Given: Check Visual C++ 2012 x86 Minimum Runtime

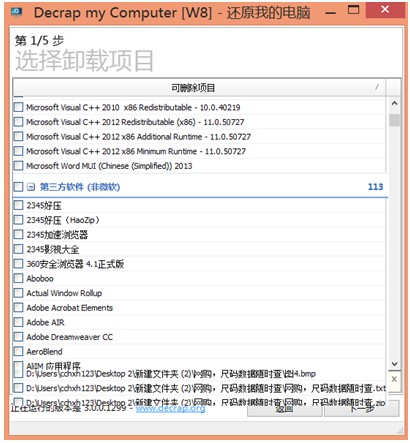Looking at the screenshot, I should point(18,151).
